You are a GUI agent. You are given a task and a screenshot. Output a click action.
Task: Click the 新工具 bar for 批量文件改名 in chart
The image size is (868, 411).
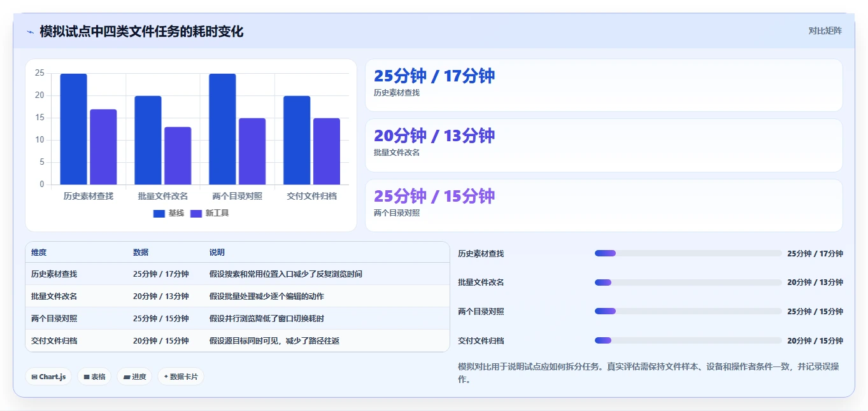point(178,156)
